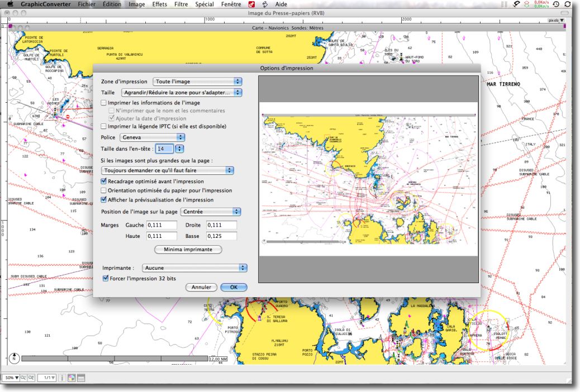Open the Zone d'impression dropdown

click(198, 82)
